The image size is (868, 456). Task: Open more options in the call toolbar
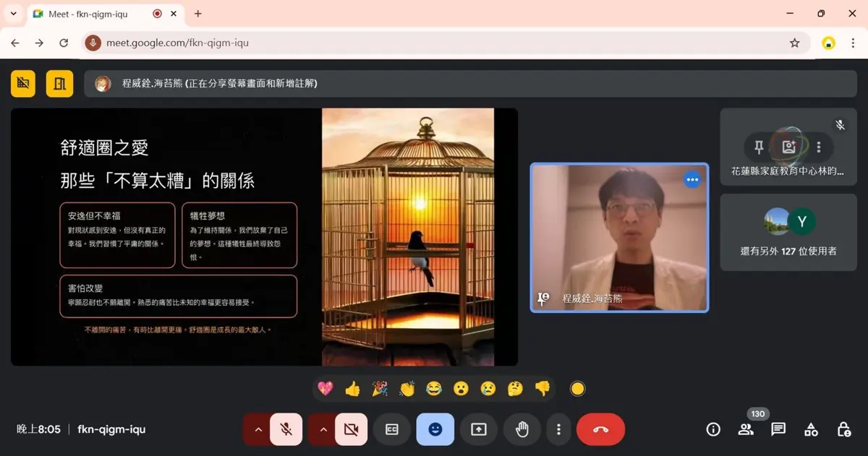pyautogui.click(x=558, y=429)
